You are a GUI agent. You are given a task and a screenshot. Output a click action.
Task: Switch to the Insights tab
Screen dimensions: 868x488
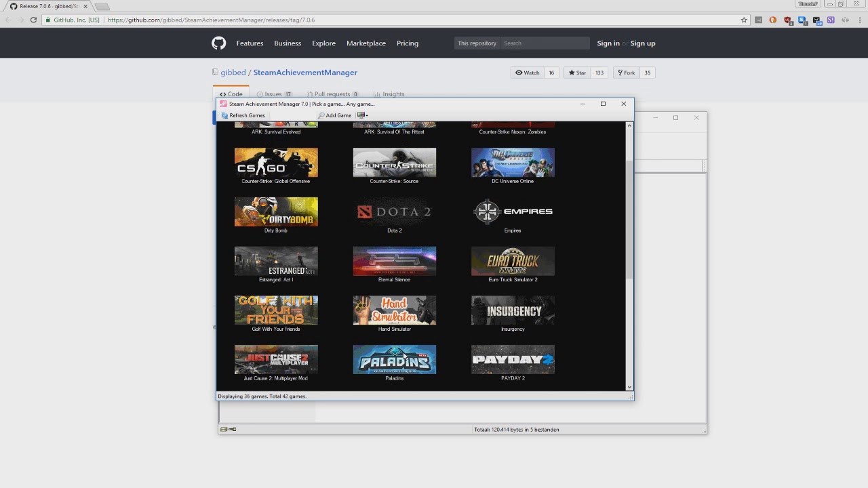pos(389,94)
